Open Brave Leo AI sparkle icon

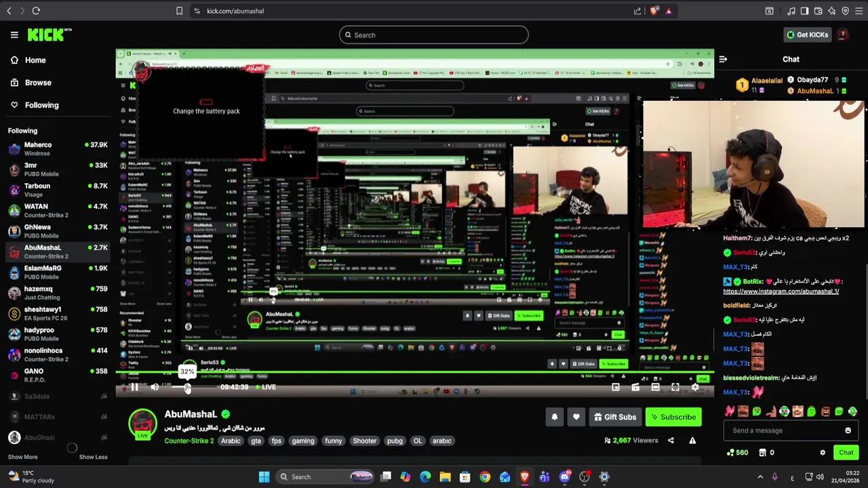[831, 11]
